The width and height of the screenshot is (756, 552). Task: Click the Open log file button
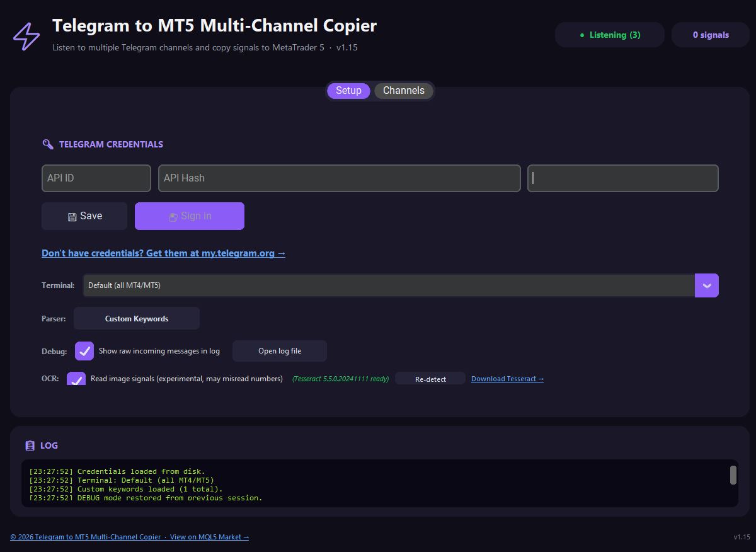tap(280, 351)
